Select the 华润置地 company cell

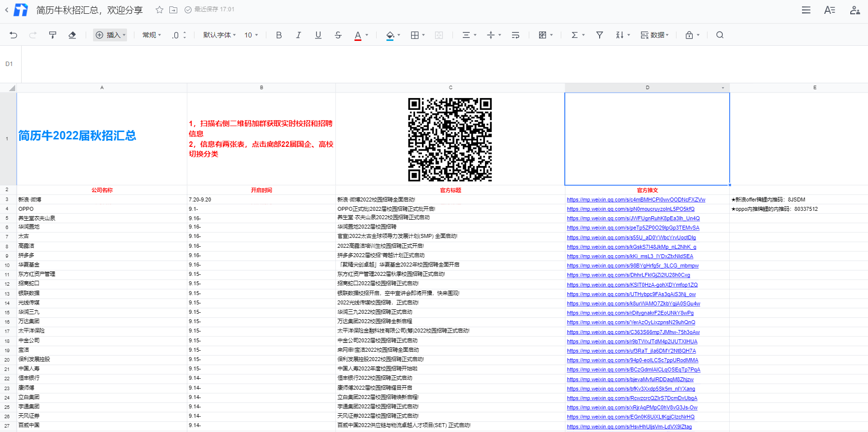(102, 227)
